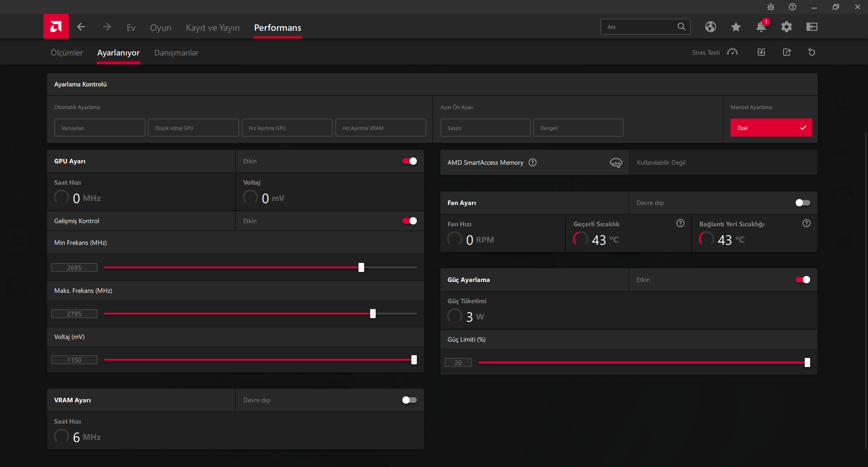Open settings gear icon
868x467 pixels.
pyautogui.click(x=786, y=27)
